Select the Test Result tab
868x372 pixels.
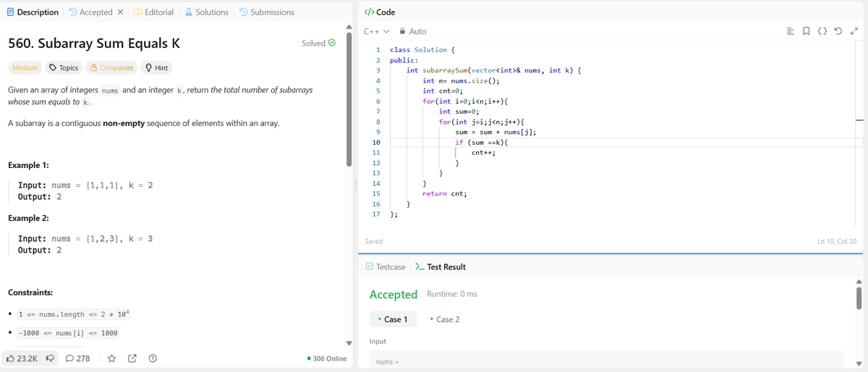point(441,267)
